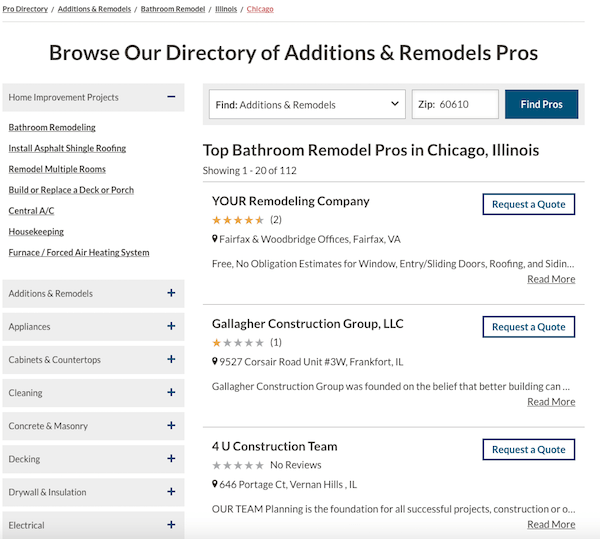Click 'OUR TEAM Planning is the foundation' description
This screenshot has height=539, width=600.
click(x=393, y=509)
